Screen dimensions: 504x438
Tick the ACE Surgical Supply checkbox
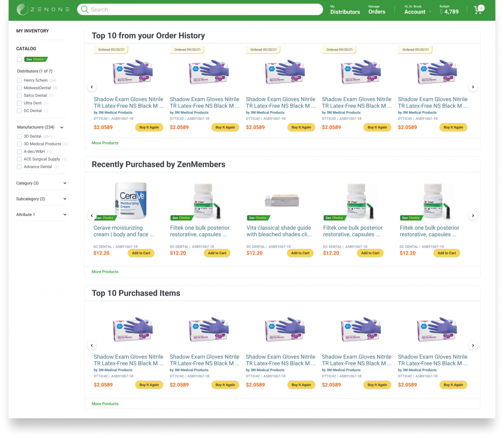pos(19,159)
